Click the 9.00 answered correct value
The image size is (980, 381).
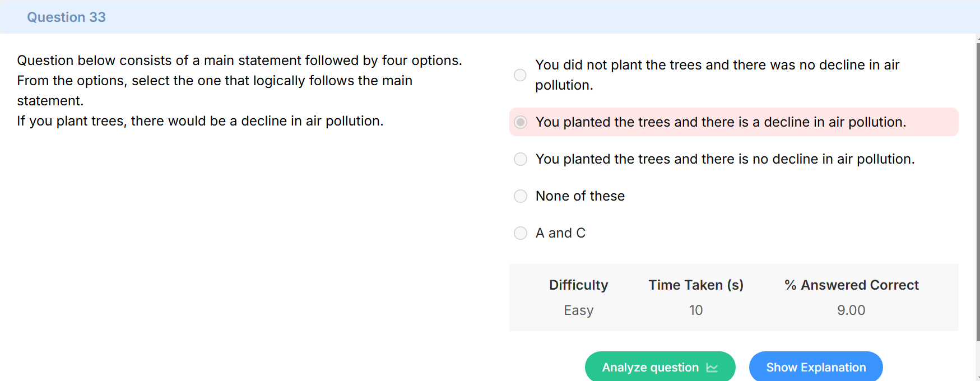pyautogui.click(x=851, y=310)
